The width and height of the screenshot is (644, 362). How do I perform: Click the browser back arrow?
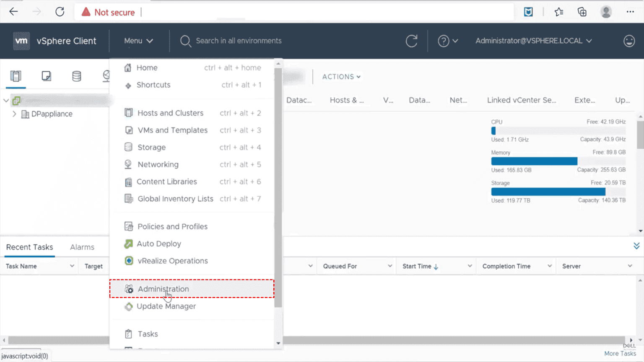[x=13, y=12]
